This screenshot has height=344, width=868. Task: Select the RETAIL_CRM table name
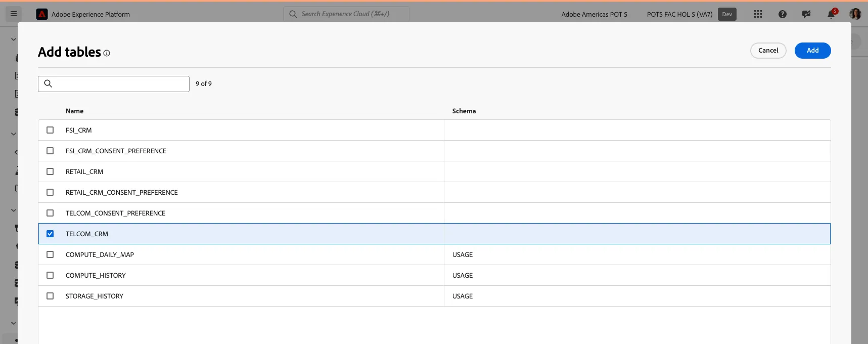coord(84,171)
